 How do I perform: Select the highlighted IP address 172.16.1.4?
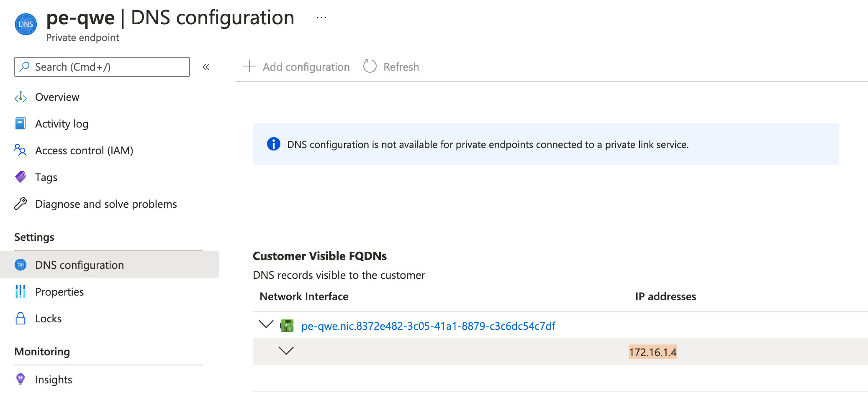[x=653, y=351]
